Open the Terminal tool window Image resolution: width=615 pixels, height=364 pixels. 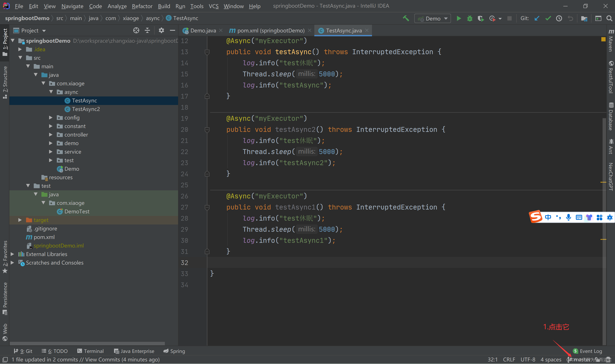point(90,351)
